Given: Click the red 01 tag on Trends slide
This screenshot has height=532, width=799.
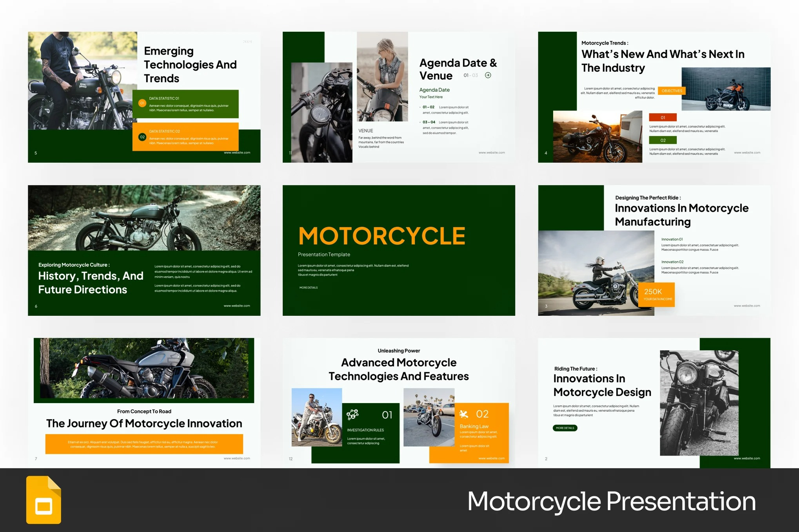Looking at the screenshot, I should point(663,118).
